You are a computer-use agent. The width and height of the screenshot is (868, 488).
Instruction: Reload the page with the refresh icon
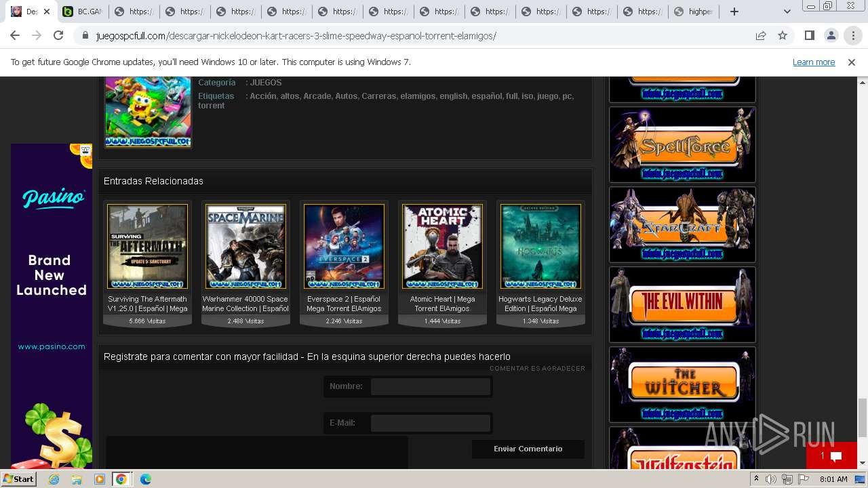click(x=58, y=35)
